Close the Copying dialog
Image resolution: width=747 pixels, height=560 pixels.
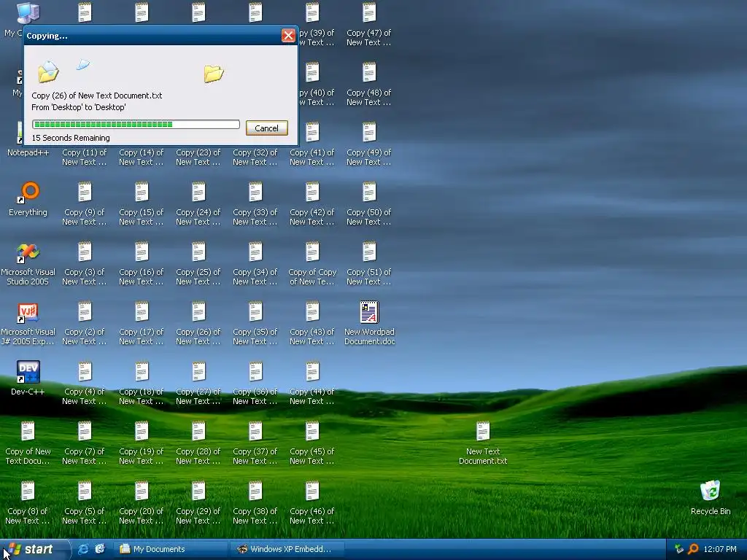click(x=288, y=36)
